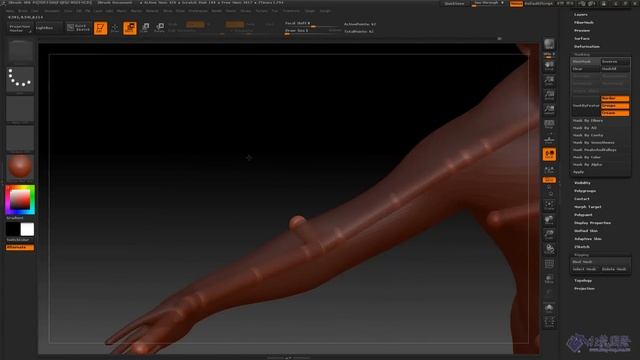Viewport: 640px width, 360px height.
Task: Click the Scroll canvas icon
Action: (549, 66)
